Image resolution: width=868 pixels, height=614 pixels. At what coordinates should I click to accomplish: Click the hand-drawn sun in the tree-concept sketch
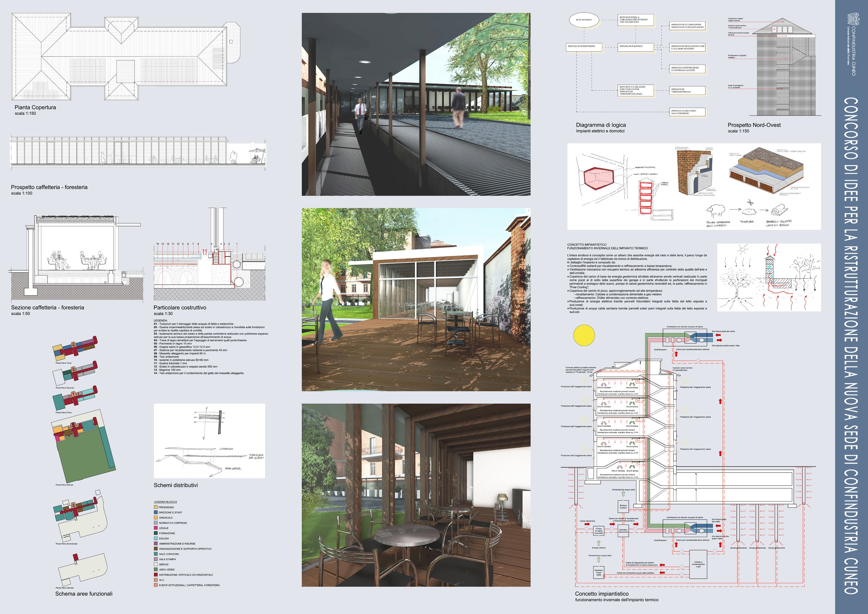[x=743, y=249]
